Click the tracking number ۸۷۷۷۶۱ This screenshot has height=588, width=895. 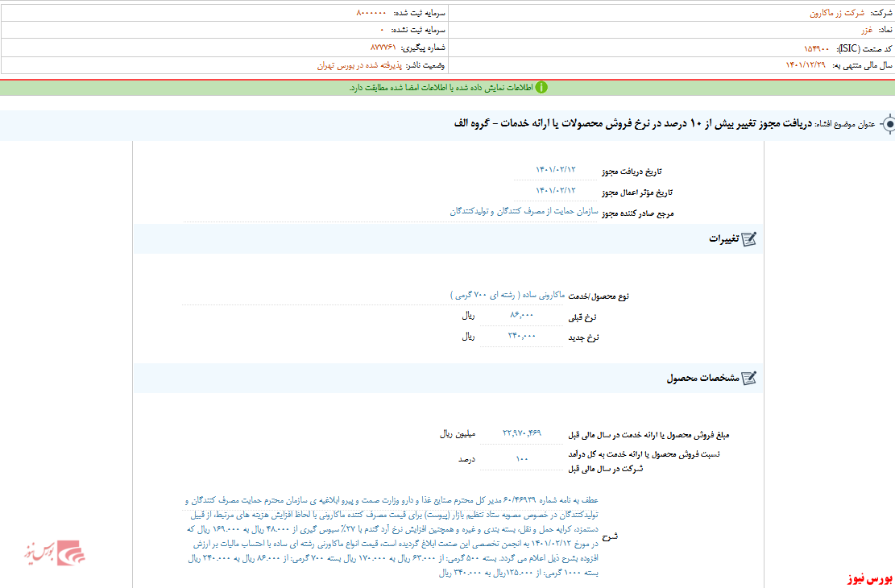tap(383, 47)
